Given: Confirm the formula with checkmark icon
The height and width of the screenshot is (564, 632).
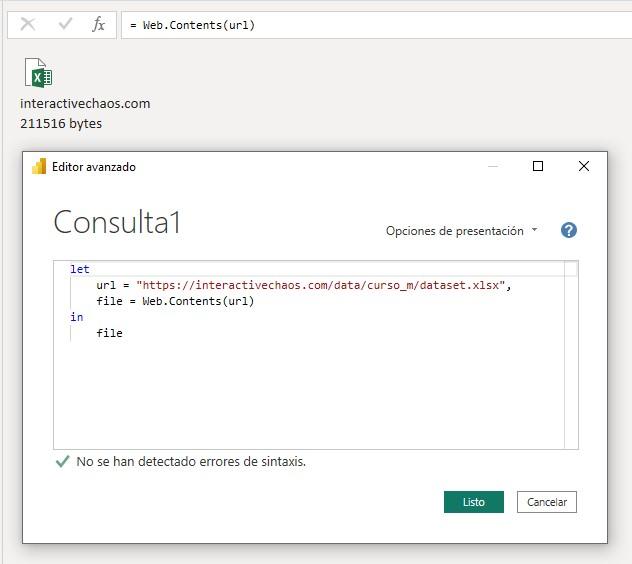Looking at the screenshot, I should coord(65,24).
